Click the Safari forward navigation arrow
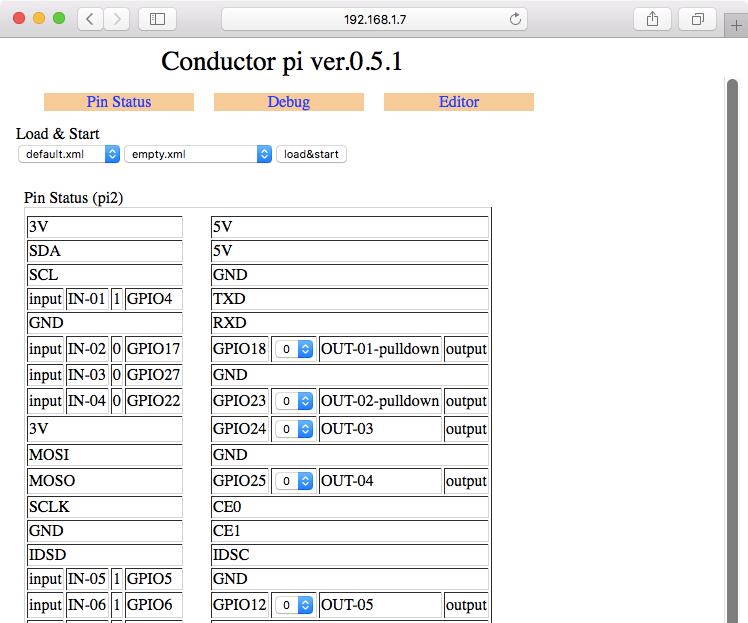The height and width of the screenshot is (623, 748). pos(117,19)
